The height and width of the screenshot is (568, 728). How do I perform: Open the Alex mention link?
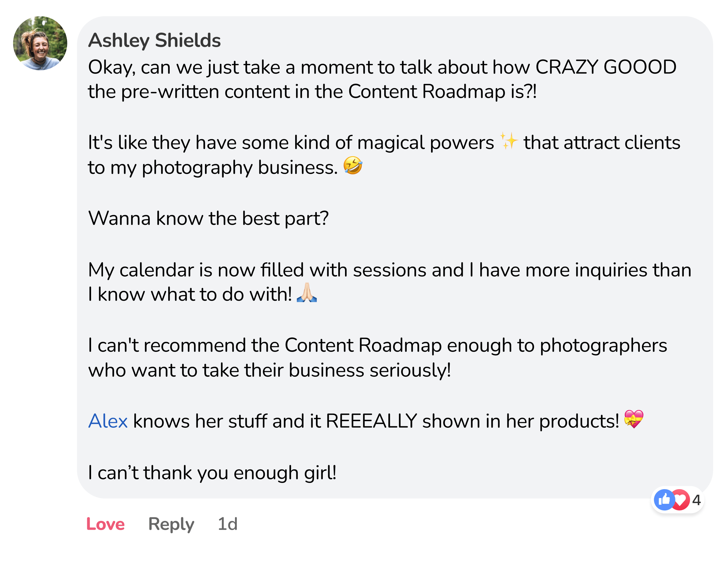pyautogui.click(x=108, y=421)
